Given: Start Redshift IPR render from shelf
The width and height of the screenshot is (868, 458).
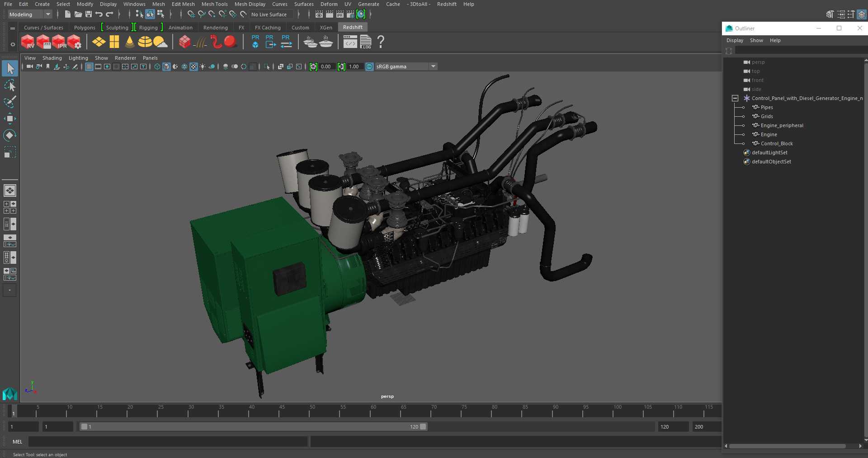Looking at the screenshot, I should (x=59, y=42).
